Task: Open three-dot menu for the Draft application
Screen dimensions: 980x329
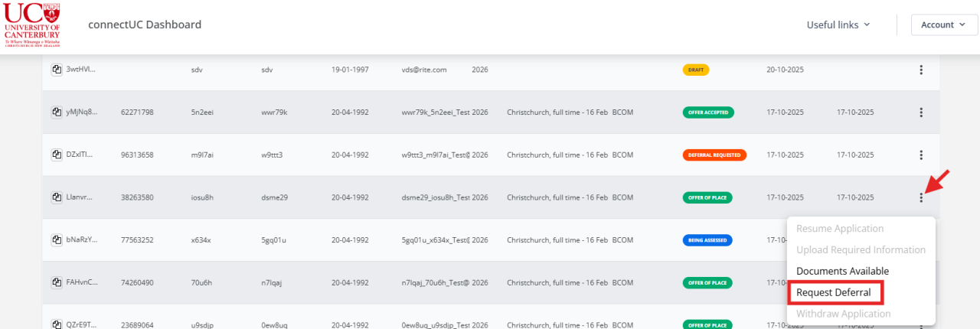Action: [x=921, y=70]
